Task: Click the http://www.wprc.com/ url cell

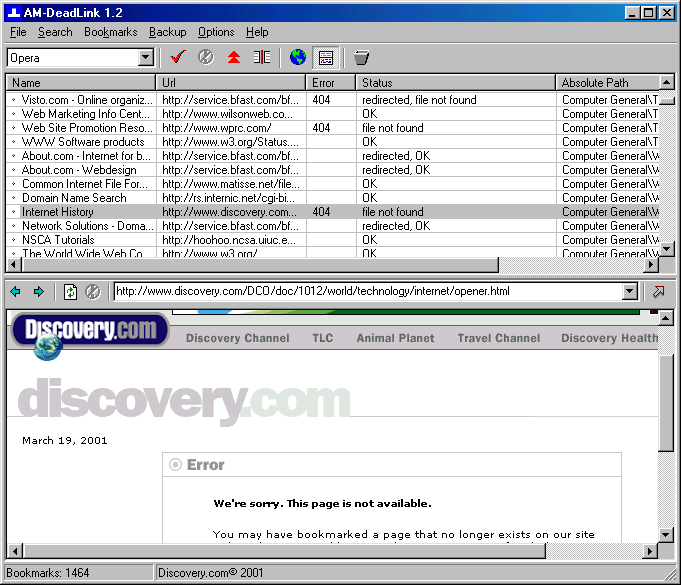Action: pyautogui.click(x=231, y=128)
